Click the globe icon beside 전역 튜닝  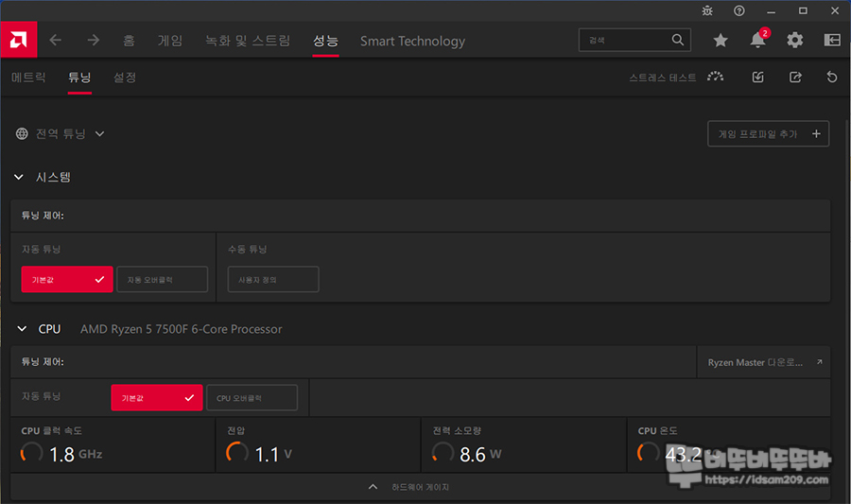pyautogui.click(x=22, y=133)
